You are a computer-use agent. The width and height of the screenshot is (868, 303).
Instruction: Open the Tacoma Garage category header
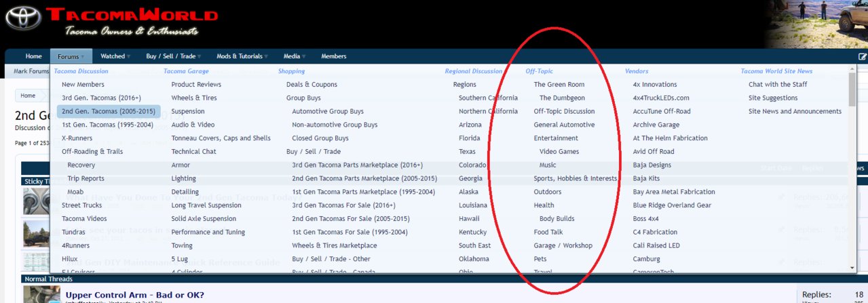click(186, 70)
